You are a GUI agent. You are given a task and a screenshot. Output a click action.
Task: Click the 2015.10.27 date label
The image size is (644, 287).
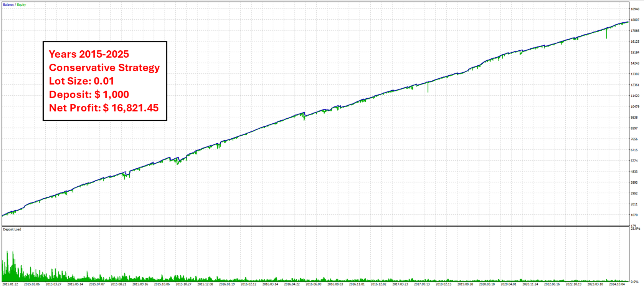[183, 284]
